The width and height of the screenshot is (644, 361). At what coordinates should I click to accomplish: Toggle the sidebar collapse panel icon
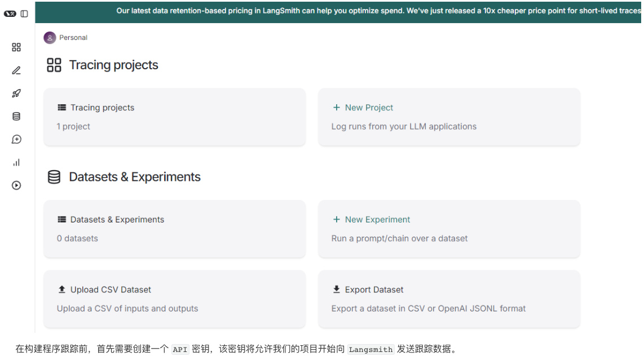24,14
